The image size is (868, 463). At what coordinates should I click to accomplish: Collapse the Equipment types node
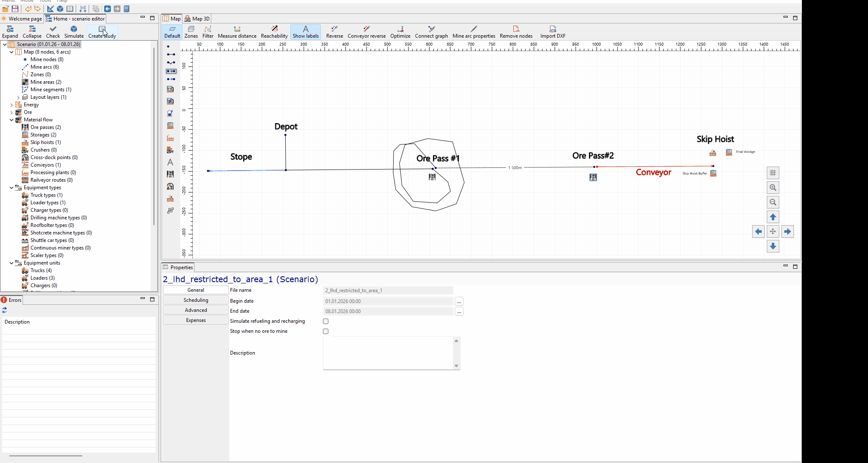click(x=11, y=188)
